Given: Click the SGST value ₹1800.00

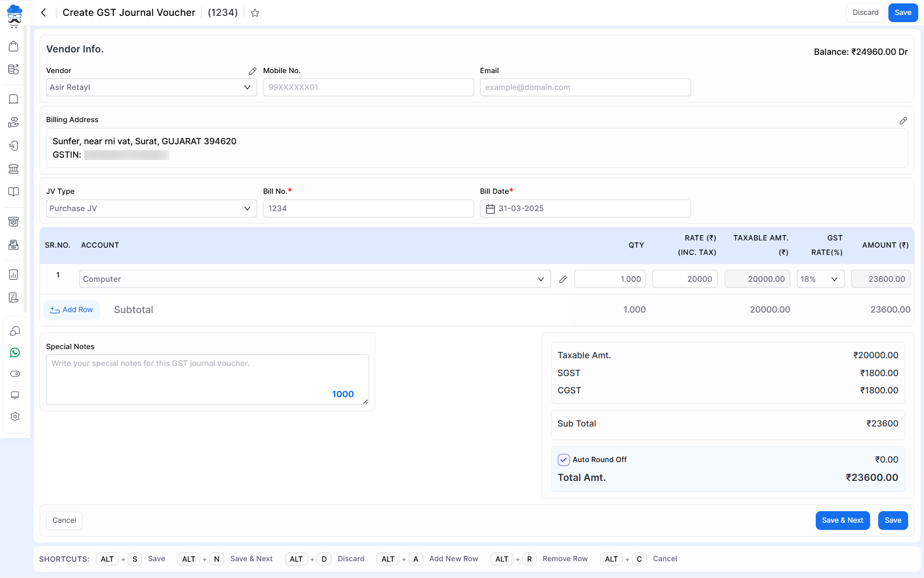Looking at the screenshot, I should coord(879,373).
